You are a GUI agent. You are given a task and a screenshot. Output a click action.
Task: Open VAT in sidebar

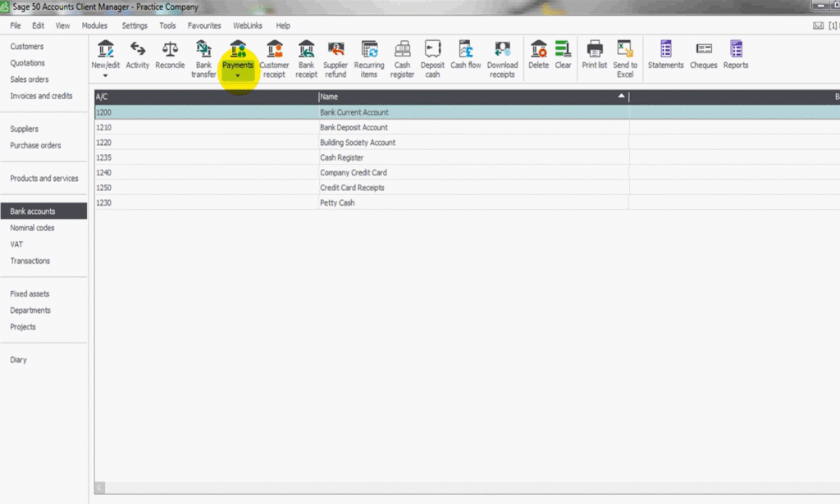tap(16, 244)
